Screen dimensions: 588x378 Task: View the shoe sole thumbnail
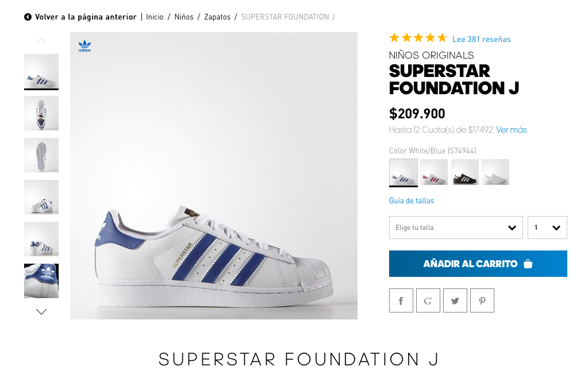[41, 155]
